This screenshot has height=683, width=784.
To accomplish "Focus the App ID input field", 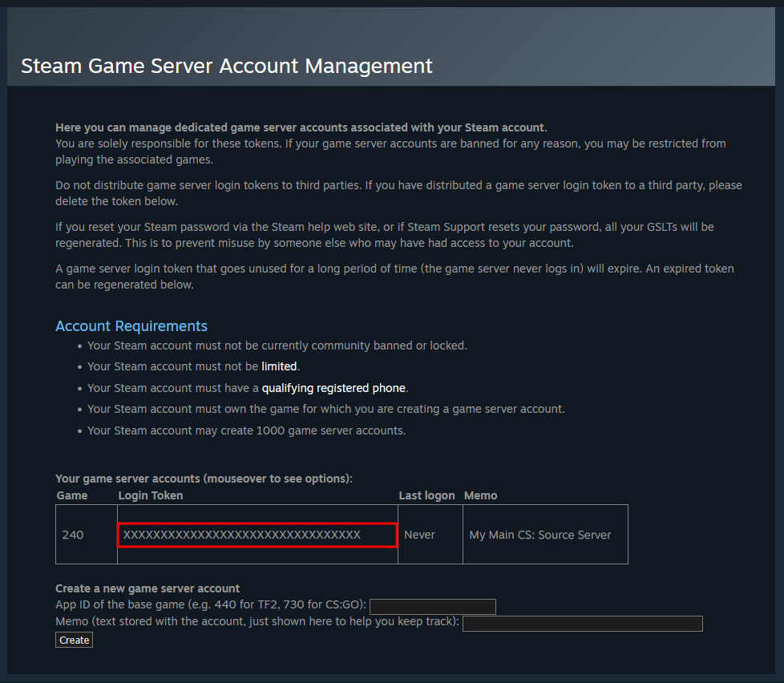I will coord(432,606).
